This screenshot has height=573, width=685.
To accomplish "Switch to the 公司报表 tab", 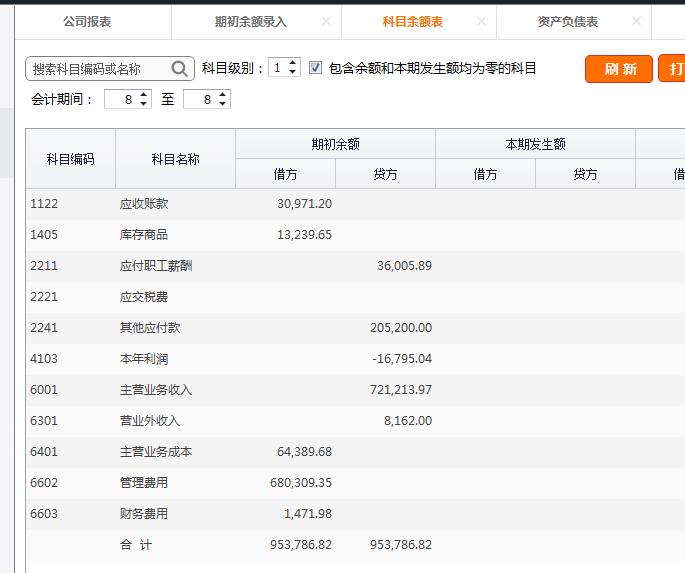I will point(87,21).
